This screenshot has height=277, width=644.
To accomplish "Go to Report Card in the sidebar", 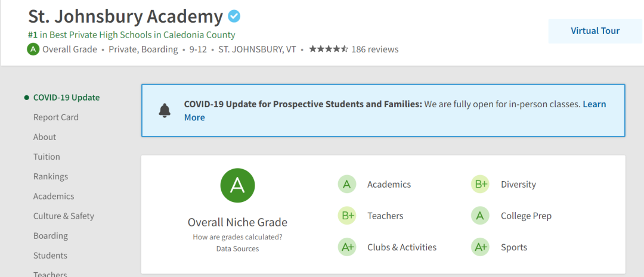I will point(56,117).
